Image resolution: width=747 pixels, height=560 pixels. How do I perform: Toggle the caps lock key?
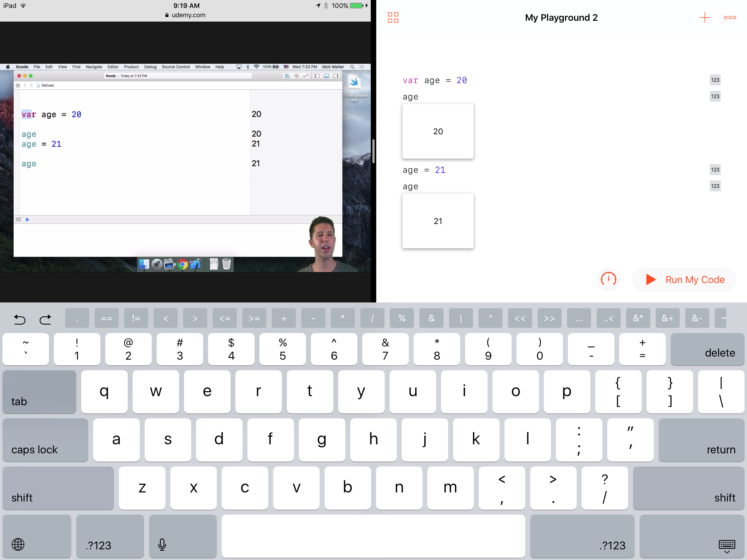click(45, 440)
